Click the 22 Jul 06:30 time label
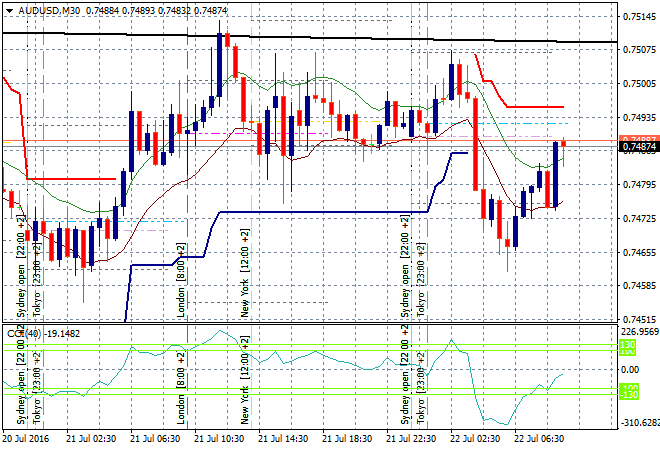 point(539,439)
